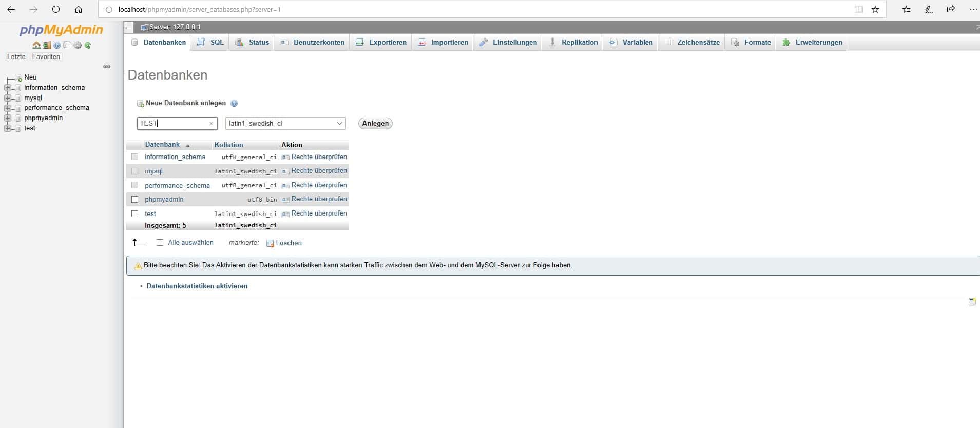This screenshot has height=428, width=980.
Task: Collapse the sidebar with the left arrow icon
Action: (129, 27)
